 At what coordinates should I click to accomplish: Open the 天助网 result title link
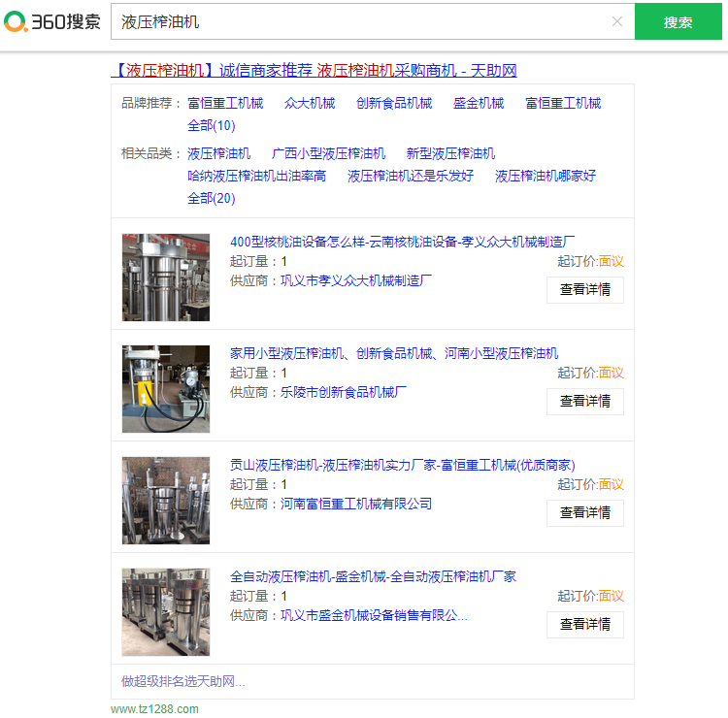point(314,70)
